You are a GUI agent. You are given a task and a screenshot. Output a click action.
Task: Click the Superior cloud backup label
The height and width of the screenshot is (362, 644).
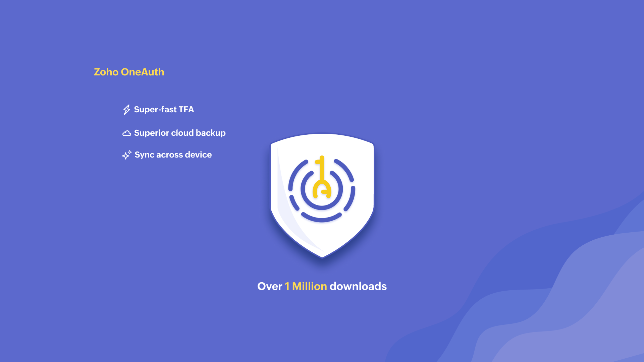pos(180,133)
